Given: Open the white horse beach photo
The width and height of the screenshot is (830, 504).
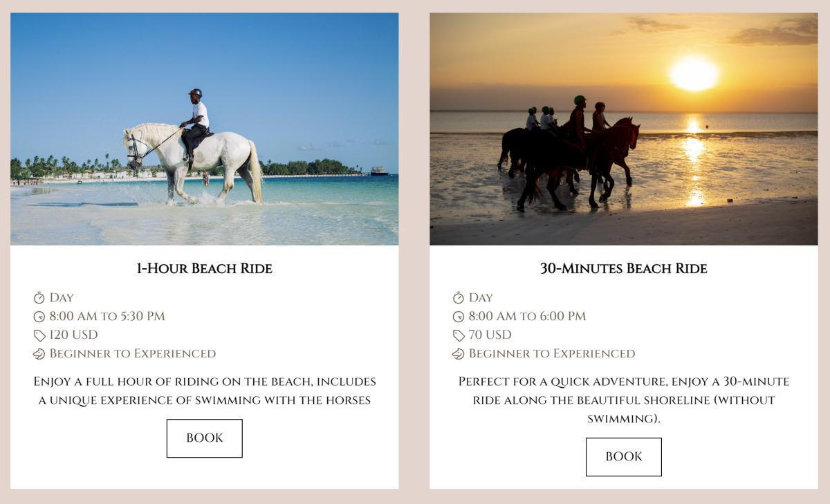Looking at the screenshot, I should [x=204, y=129].
